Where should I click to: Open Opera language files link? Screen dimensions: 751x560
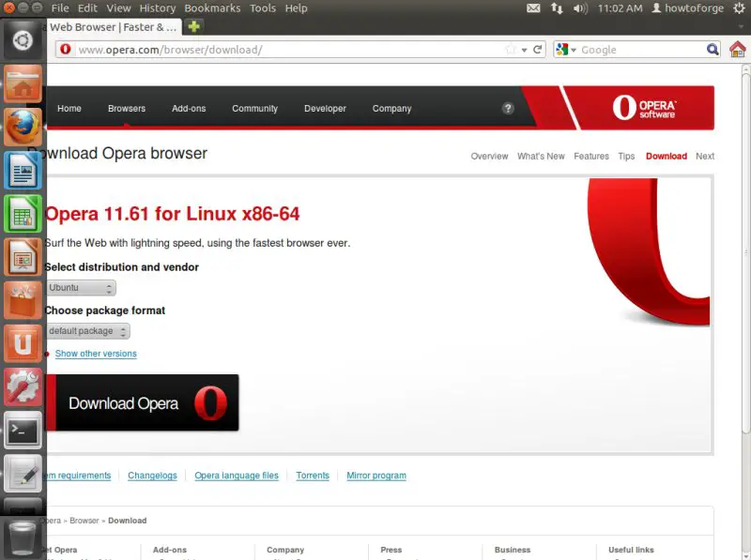tap(237, 476)
